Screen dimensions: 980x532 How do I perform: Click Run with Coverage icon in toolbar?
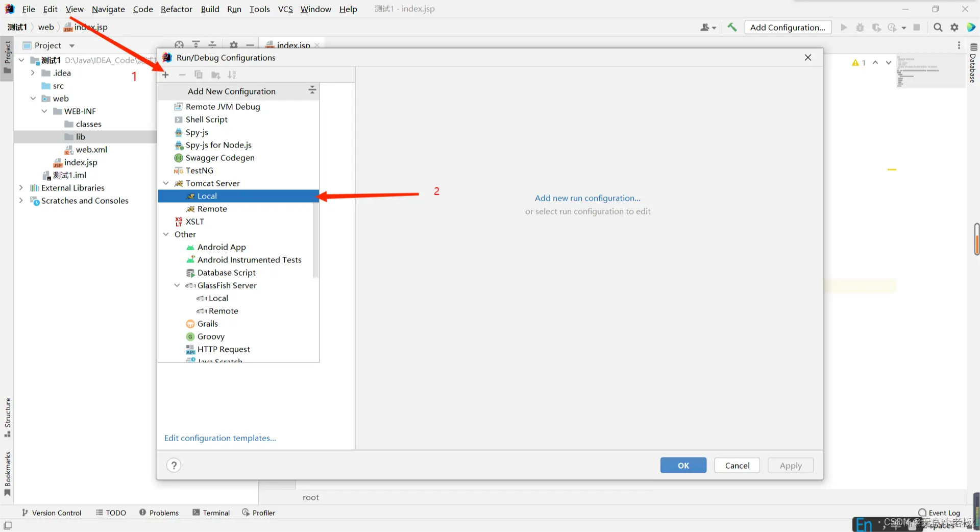pos(876,28)
